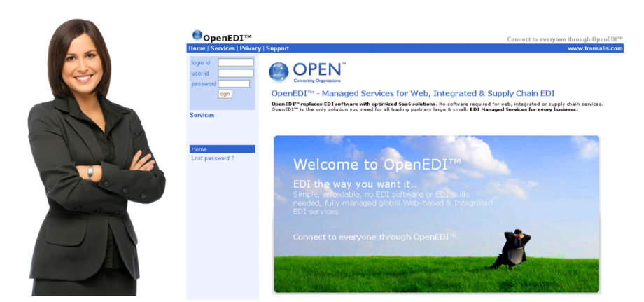Open the Lost password ? link

pyautogui.click(x=213, y=158)
